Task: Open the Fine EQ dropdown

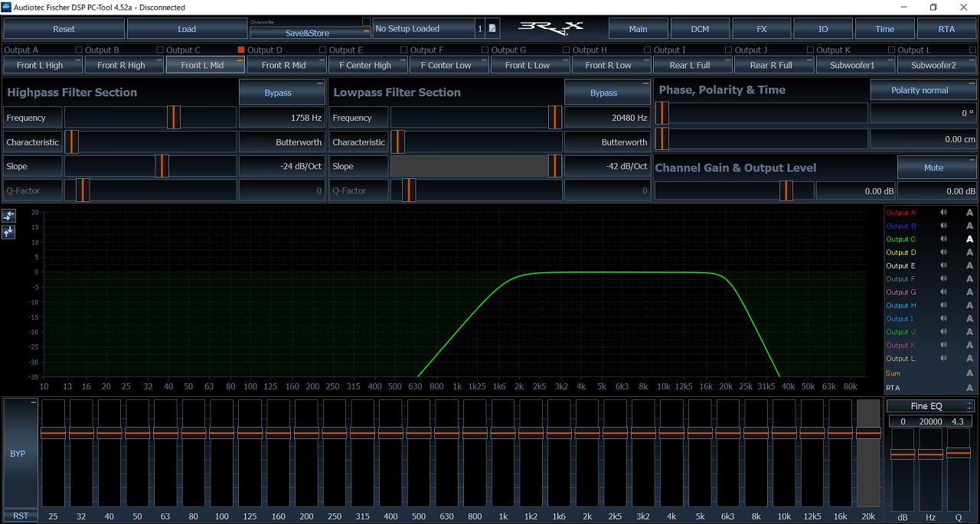Action: coord(931,406)
